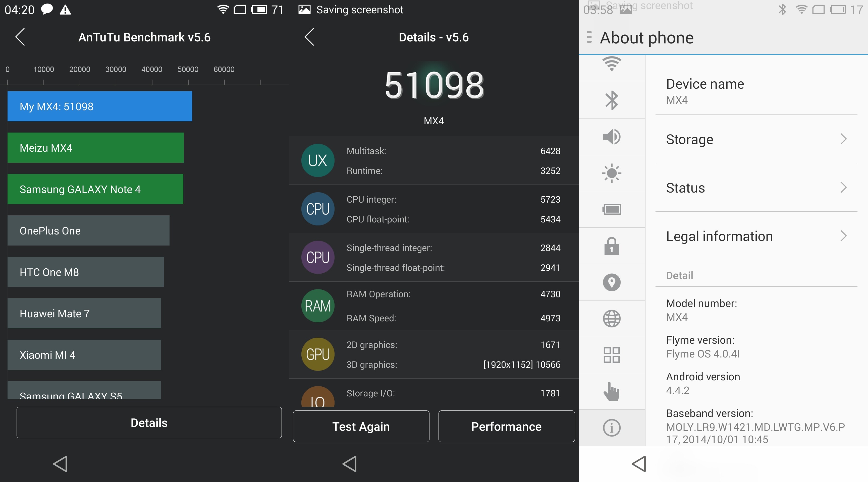Image resolution: width=868 pixels, height=482 pixels.
Task: Open Display brightness settings icon
Action: point(612,173)
